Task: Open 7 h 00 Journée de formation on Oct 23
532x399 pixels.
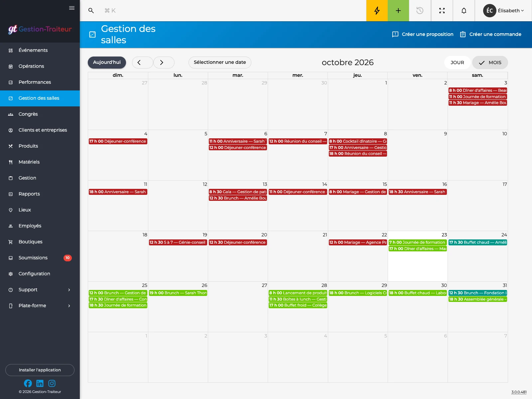Action: click(x=418, y=242)
